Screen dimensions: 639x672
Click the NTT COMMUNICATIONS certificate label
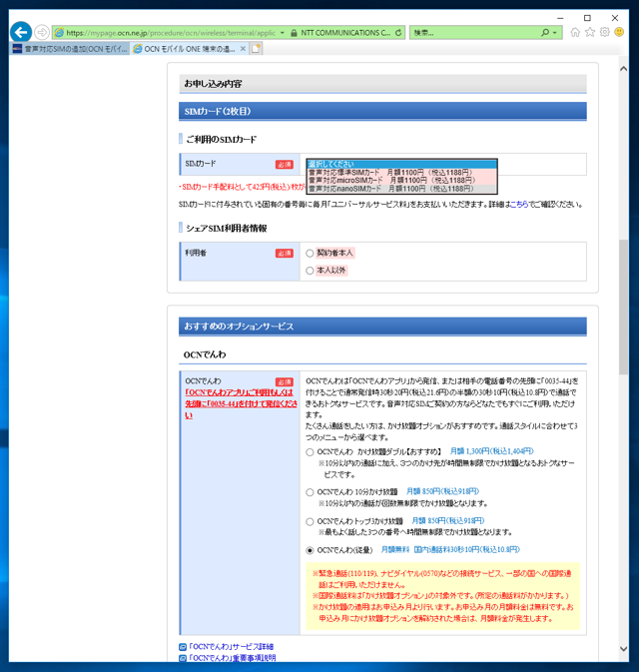345,33
